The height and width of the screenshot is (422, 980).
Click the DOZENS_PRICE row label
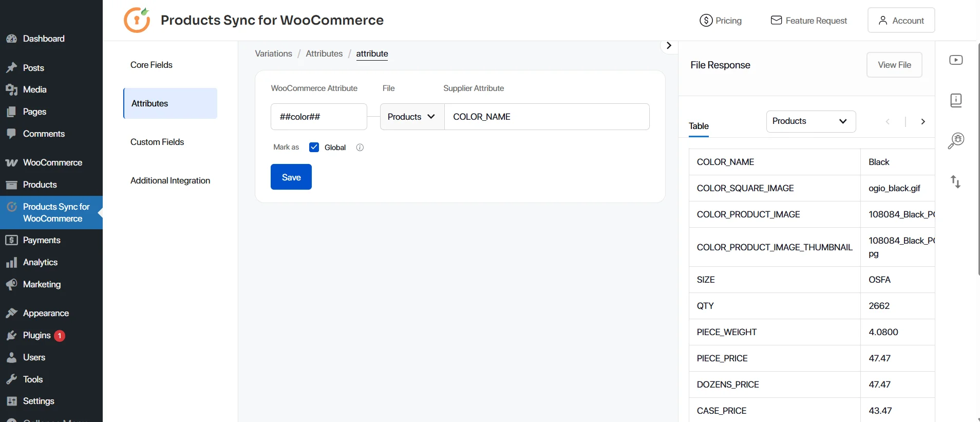pos(728,384)
